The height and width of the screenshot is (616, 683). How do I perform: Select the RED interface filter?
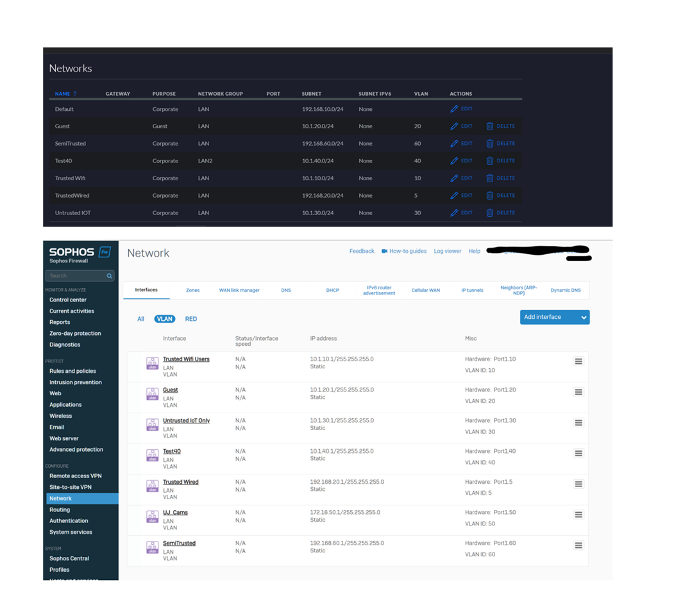coord(191,319)
